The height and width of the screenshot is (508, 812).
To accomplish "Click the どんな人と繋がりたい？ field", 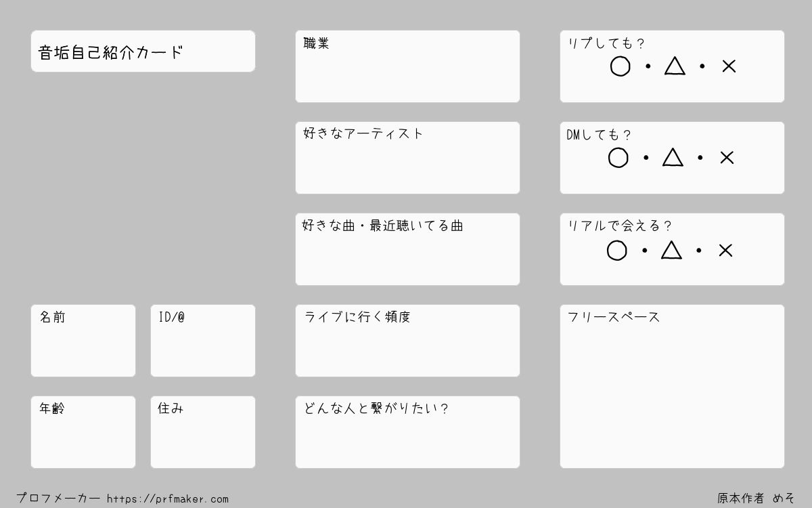I will coord(407,432).
